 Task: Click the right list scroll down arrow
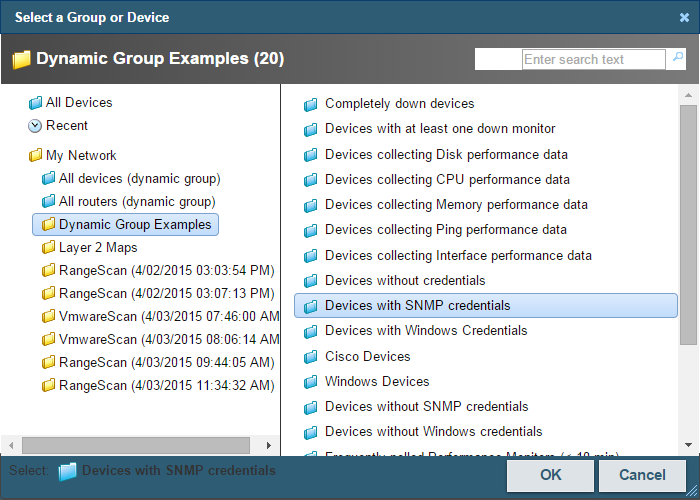point(688,445)
